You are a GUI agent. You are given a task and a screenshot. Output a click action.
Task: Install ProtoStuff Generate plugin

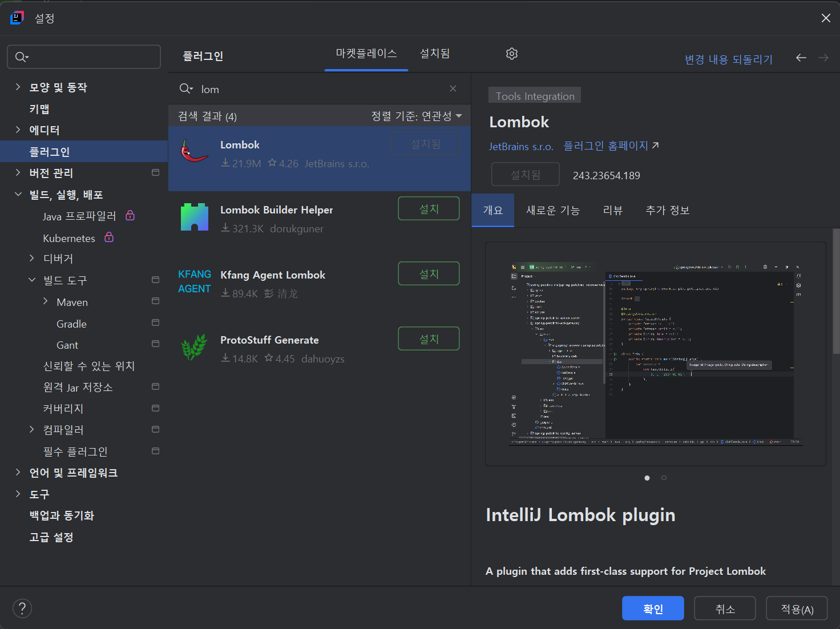pos(429,338)
